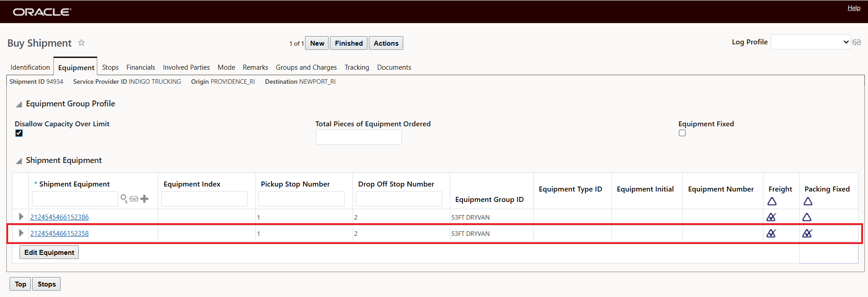This screenshot has width=868, height=297.
Task: Switch to the Mode tab
Action: tap(226, 67)
